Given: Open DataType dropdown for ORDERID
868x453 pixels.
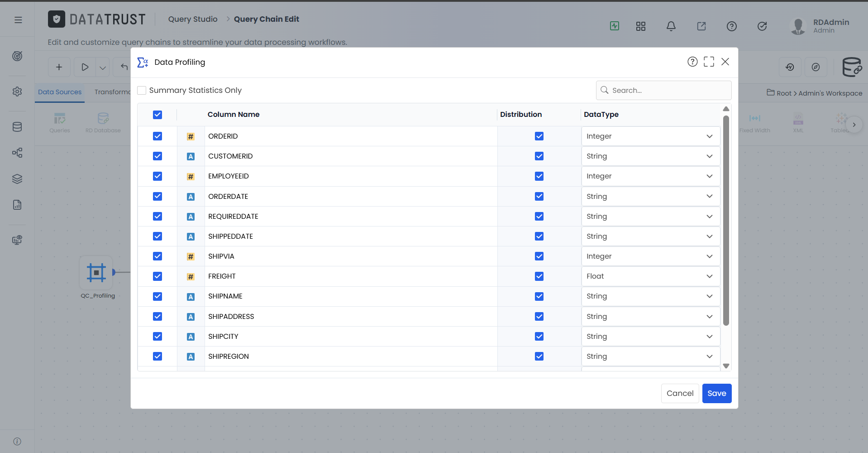Looking at the screenshot, I should coord(650,136).
